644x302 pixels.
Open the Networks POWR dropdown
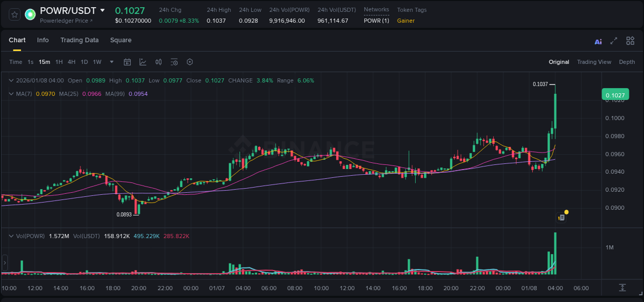(377, 21)
